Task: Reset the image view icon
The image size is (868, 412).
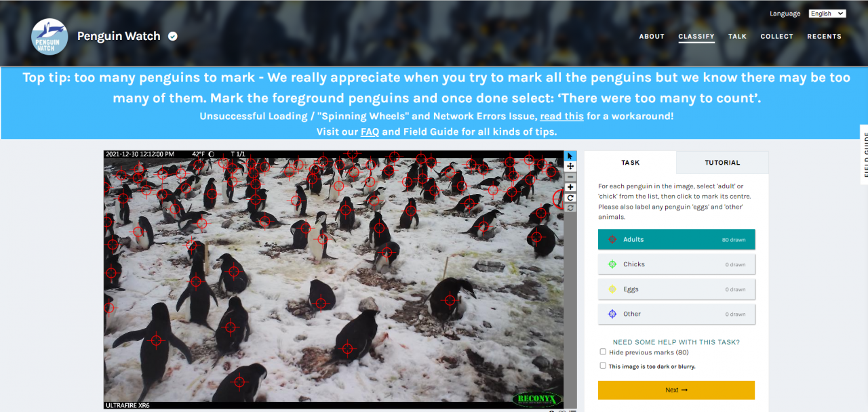Action: pyautogui.click(x=570, y=208)
